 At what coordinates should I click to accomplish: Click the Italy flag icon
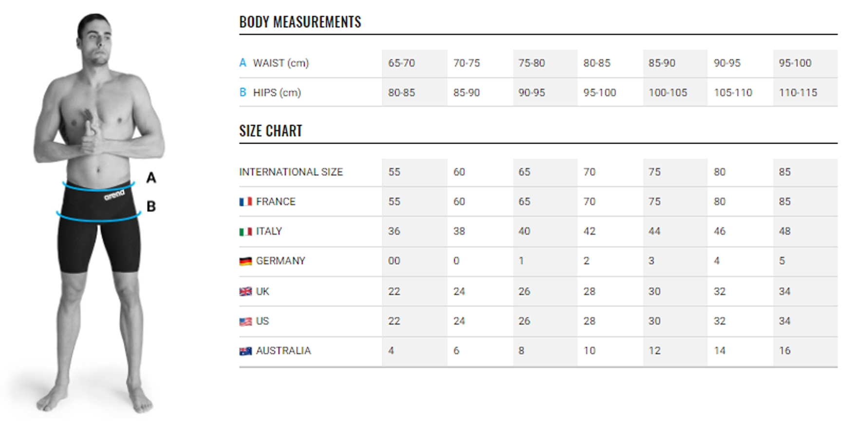click(x=245, y=231)
